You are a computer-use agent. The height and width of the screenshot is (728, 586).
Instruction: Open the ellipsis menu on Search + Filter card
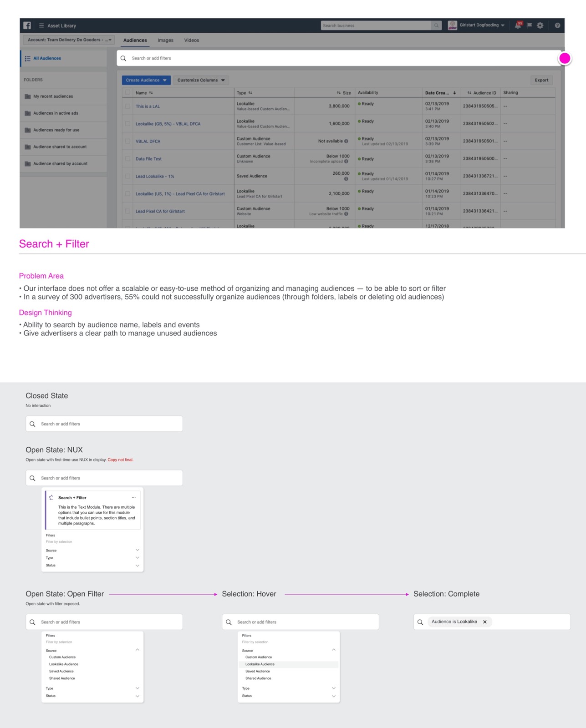133,497
